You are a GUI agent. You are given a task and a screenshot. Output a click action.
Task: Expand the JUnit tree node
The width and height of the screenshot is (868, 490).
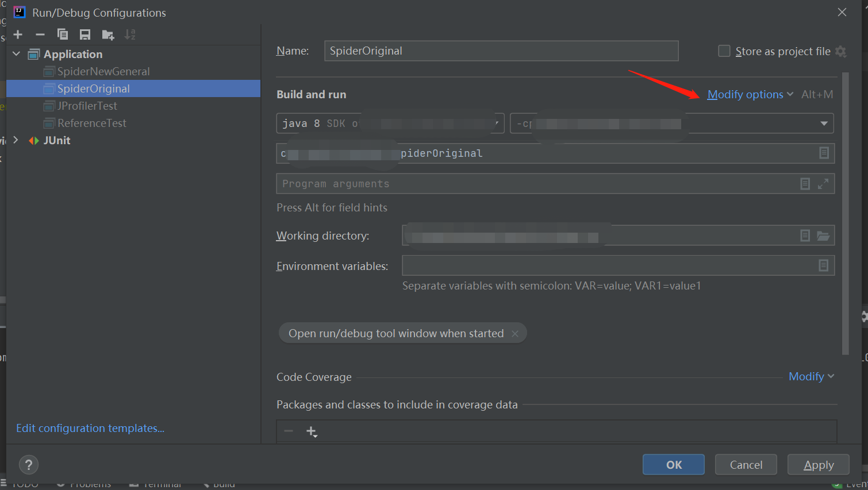tap(16, 140)
